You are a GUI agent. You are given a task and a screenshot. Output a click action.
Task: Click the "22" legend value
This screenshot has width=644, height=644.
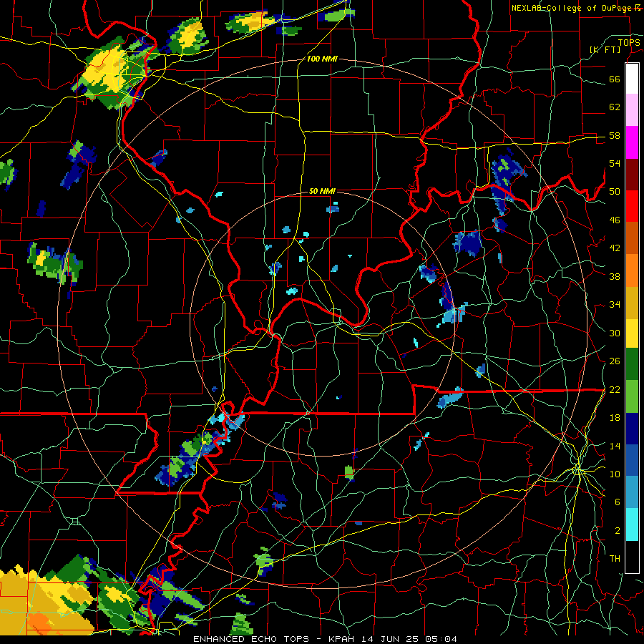[615, 390]
